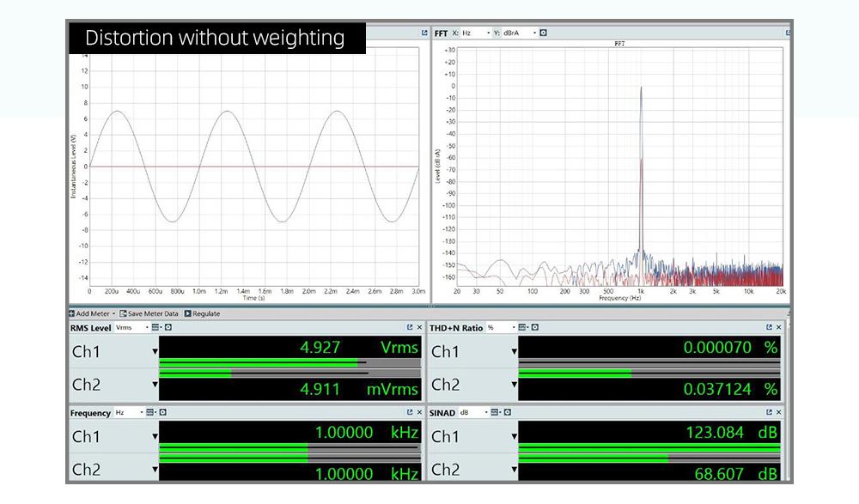Open the Add Meter menu
Viewport: 859px width, 504px height.
point(93,313)
